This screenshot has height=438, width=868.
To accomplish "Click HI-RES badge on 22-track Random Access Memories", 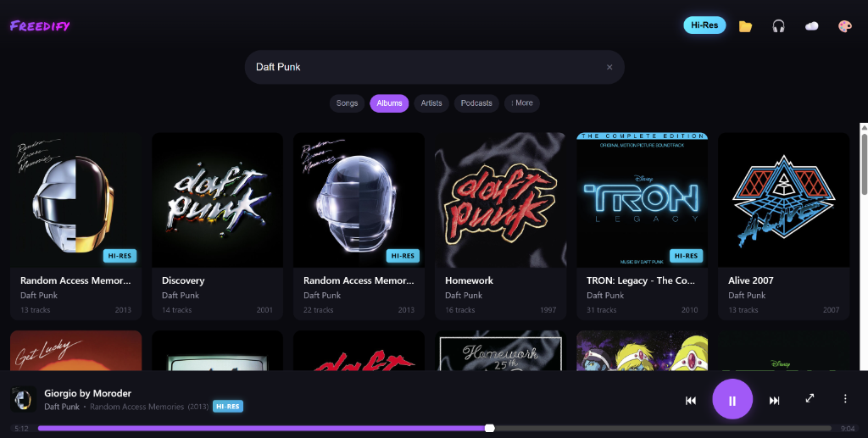I will [403, 256].
